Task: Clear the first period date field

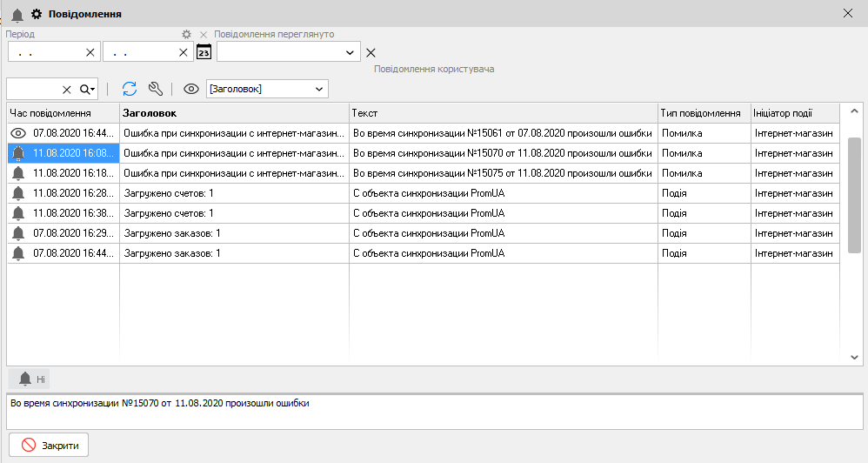Action: [90, 52]
